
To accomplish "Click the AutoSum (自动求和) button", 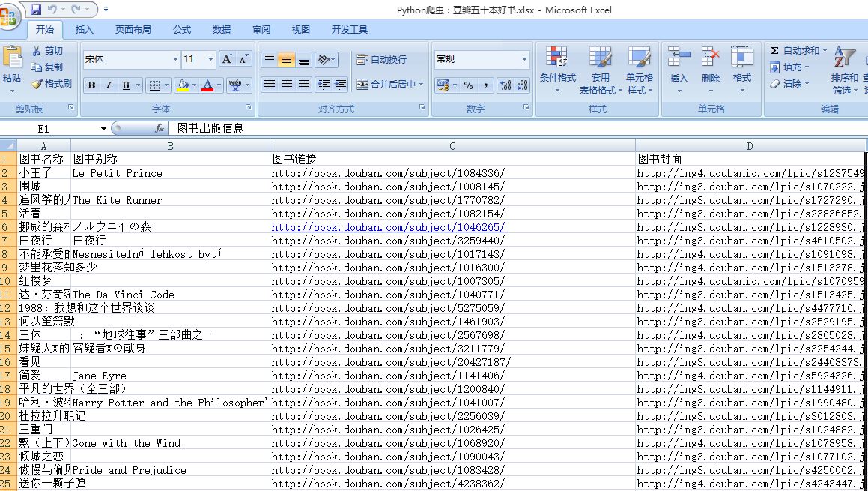I will point(798,51).
